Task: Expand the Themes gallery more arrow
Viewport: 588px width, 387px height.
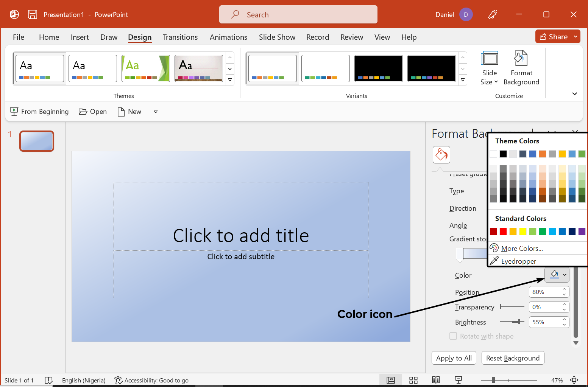Action: click(x=230, y=80)
